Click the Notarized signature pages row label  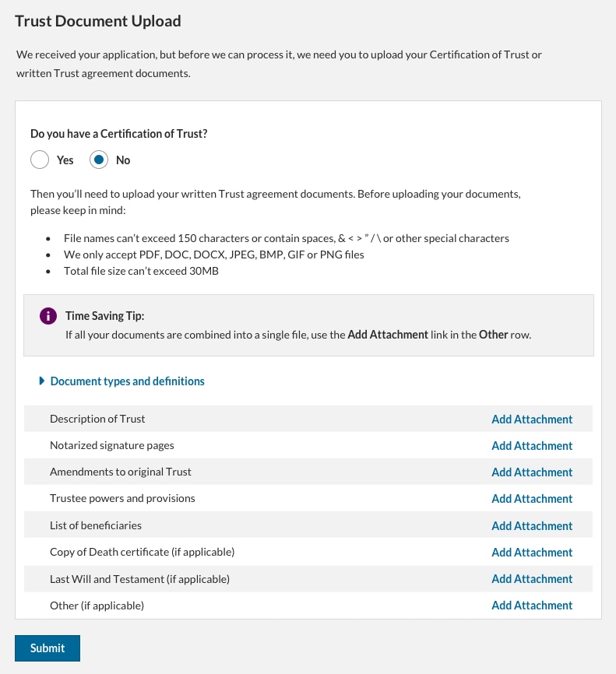(x=112, y=446)
